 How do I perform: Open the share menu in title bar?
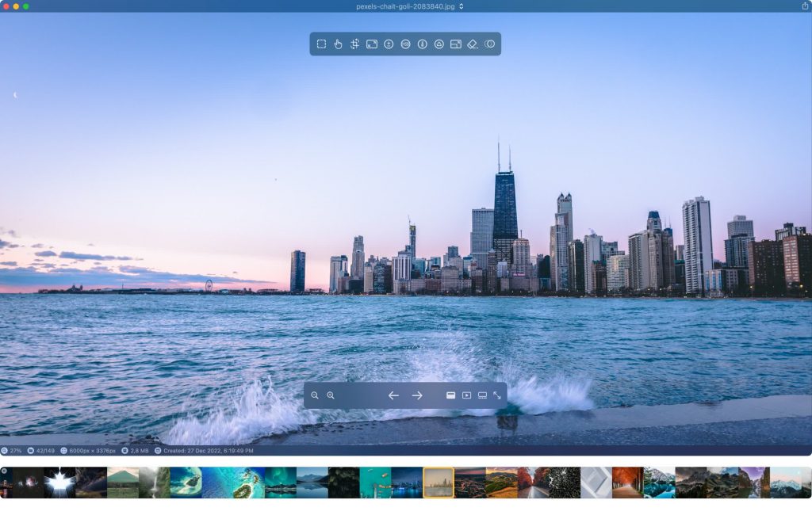point(805,6)
